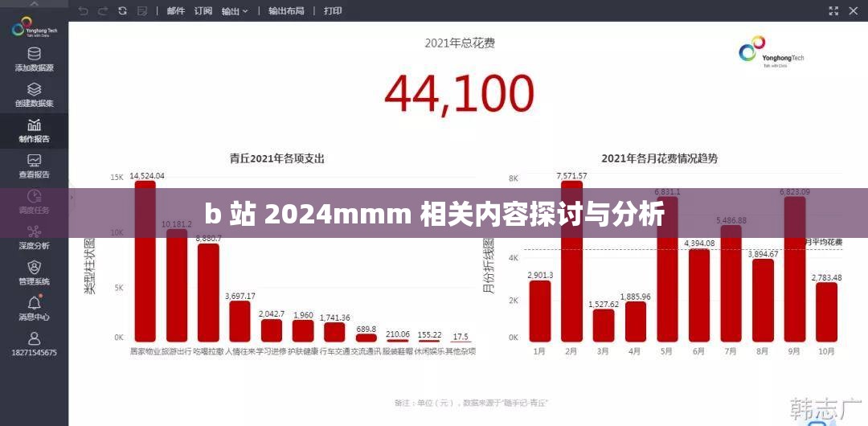Click the 17.5 data label

[460, 336]
